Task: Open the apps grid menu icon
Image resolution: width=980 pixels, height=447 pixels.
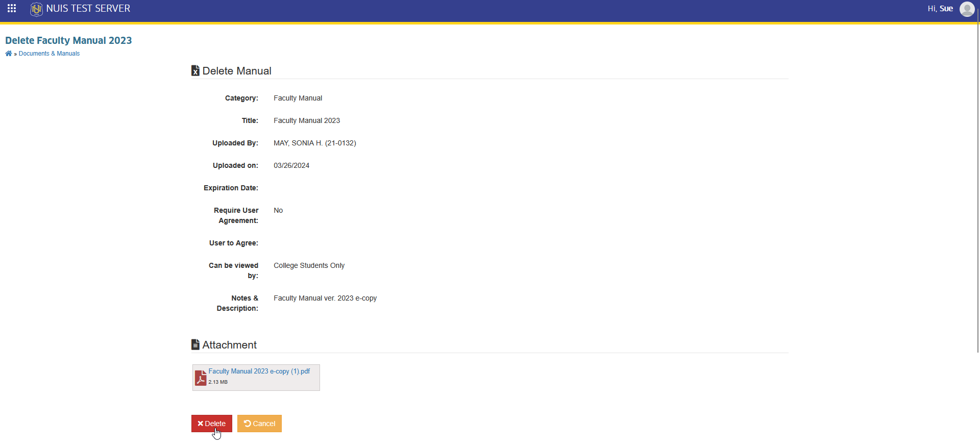Action: (x=12, y=9)
